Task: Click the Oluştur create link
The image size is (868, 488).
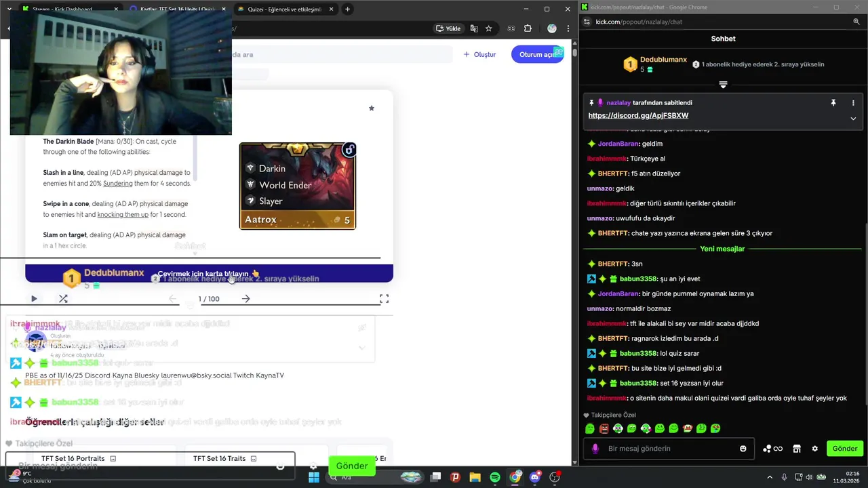Action: 479,54
